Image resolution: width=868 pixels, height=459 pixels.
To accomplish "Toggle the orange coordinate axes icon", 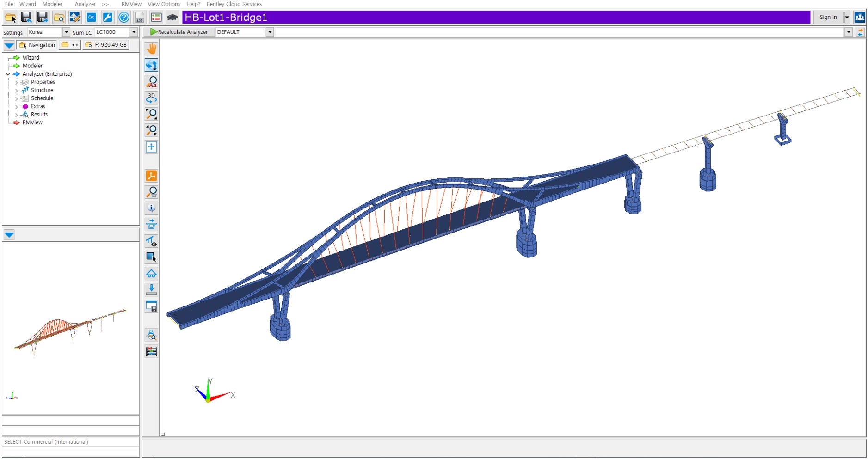I will click(151, 176).
